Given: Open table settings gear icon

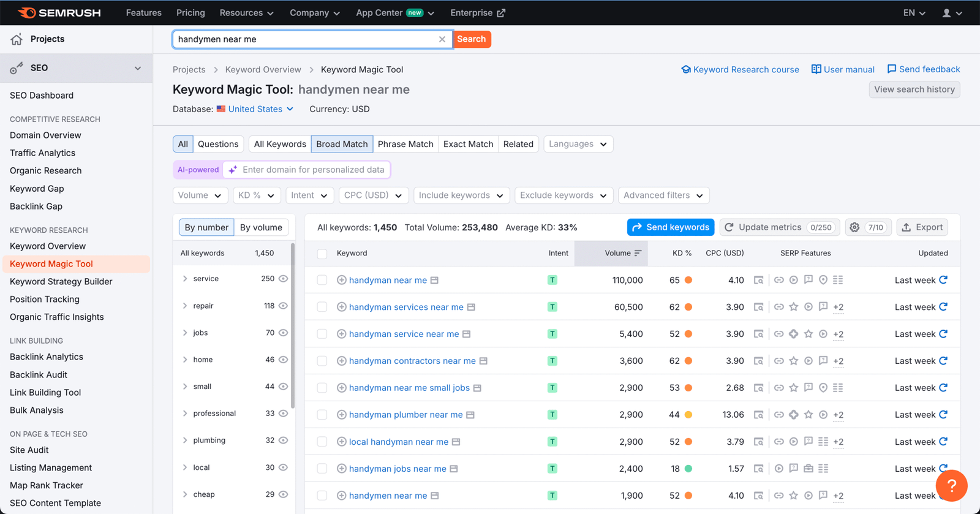Looking at the screenshot, I should click(x=854, y=227).
